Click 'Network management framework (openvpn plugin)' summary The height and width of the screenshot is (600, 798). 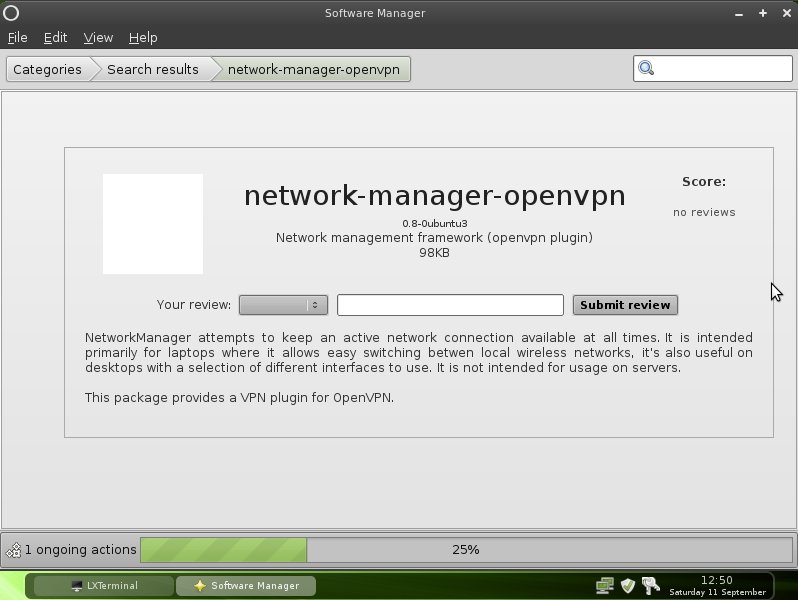[434, 238]
